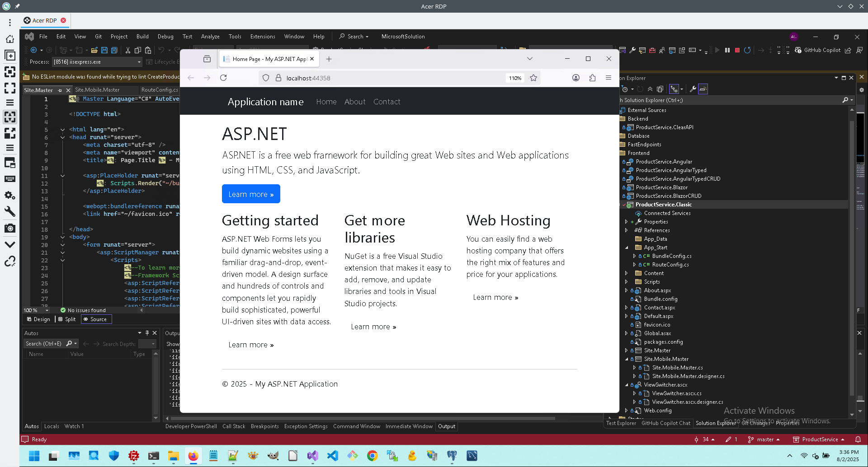Click Learn more under Web Hosting
This screenshot has height=467, width=868.
495,297
